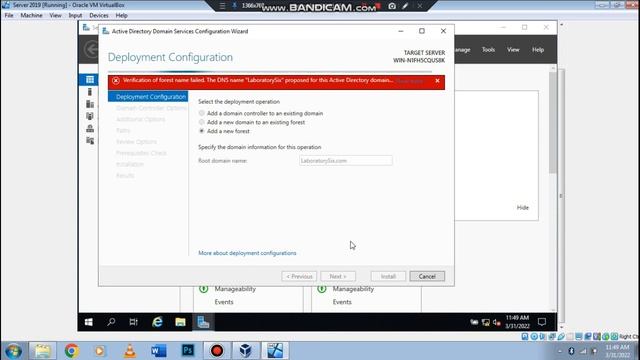Click Show more in the red error banner
The width and height of the screenshot is (640, 360).
click(x=409, y=81)
